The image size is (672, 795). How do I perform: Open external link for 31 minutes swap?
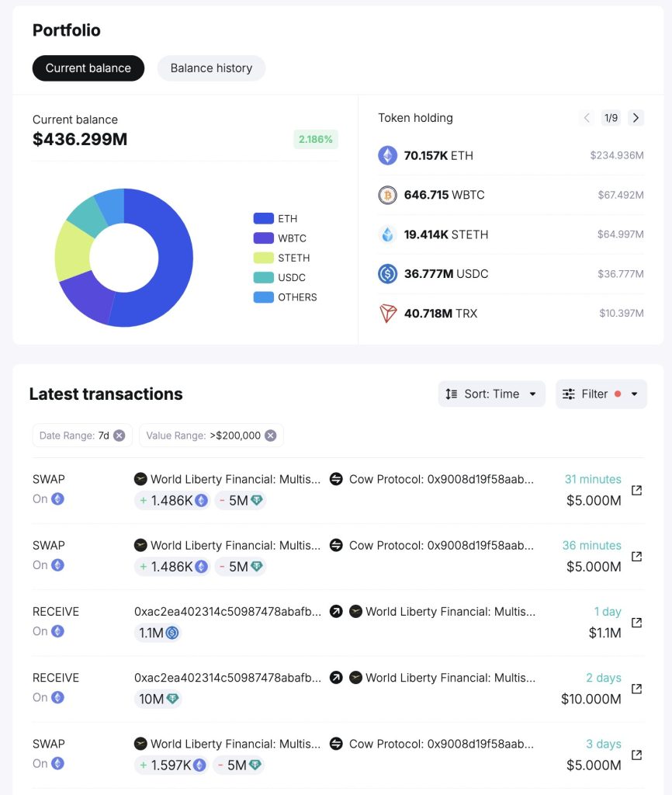tap(636, 490)
